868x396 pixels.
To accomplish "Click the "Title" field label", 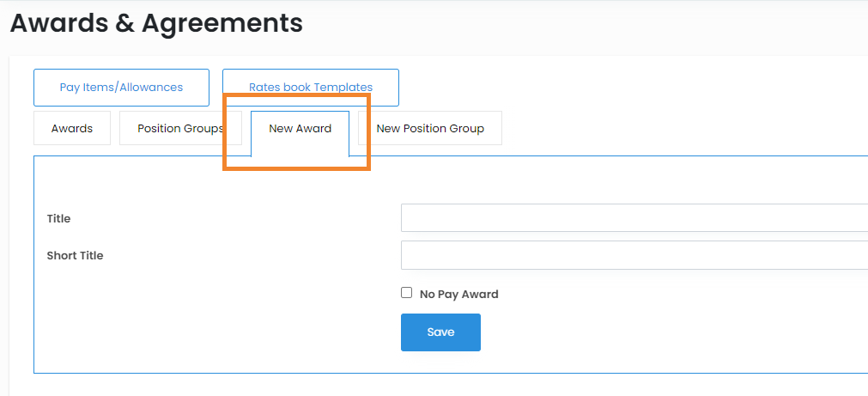I will pos(58,218).
